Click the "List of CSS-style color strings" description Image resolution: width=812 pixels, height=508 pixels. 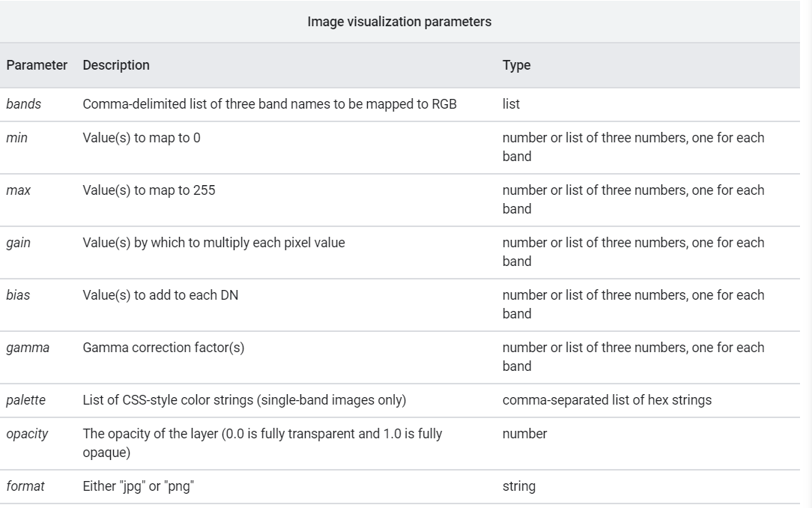tap(244, 400)
